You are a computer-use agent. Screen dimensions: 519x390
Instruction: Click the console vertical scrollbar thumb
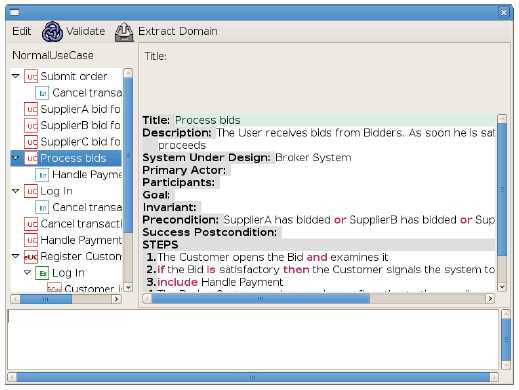click(506, 340)
